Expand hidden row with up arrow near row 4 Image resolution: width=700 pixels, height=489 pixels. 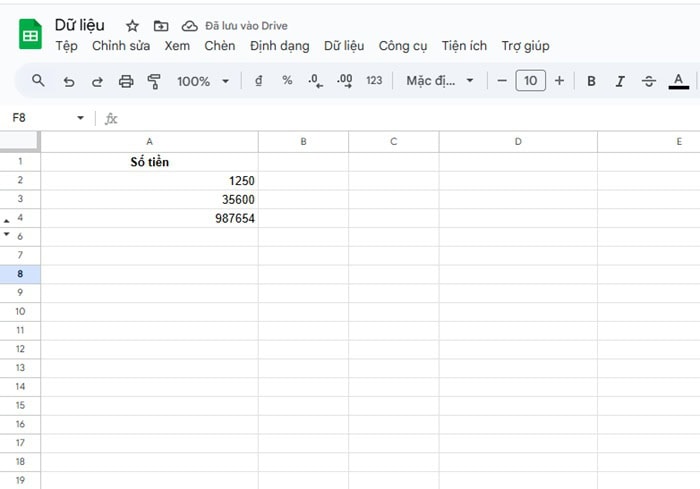coord(6,221)
